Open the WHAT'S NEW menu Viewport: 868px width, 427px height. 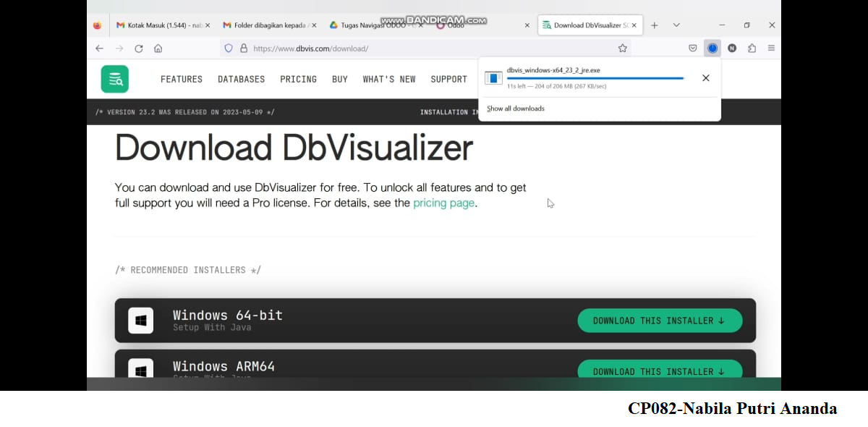pos(389,80)
